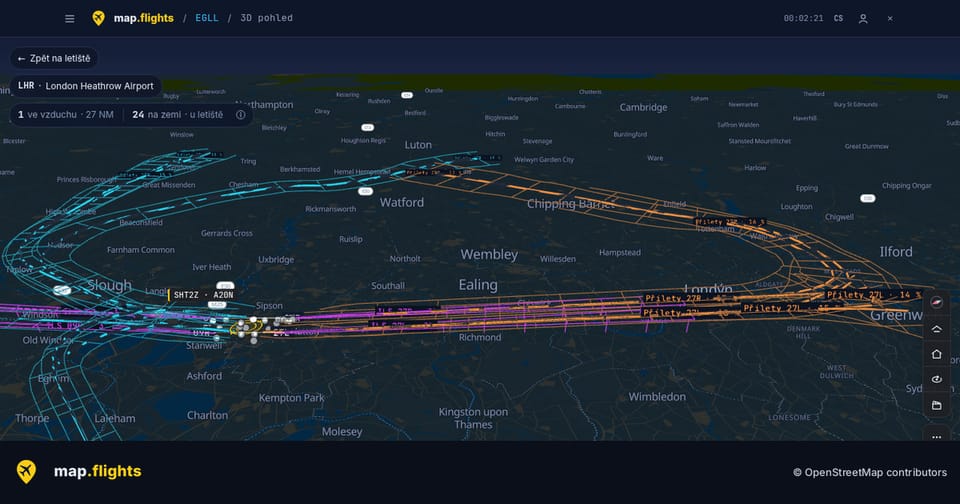Open the user account icon

coord(863,18)
